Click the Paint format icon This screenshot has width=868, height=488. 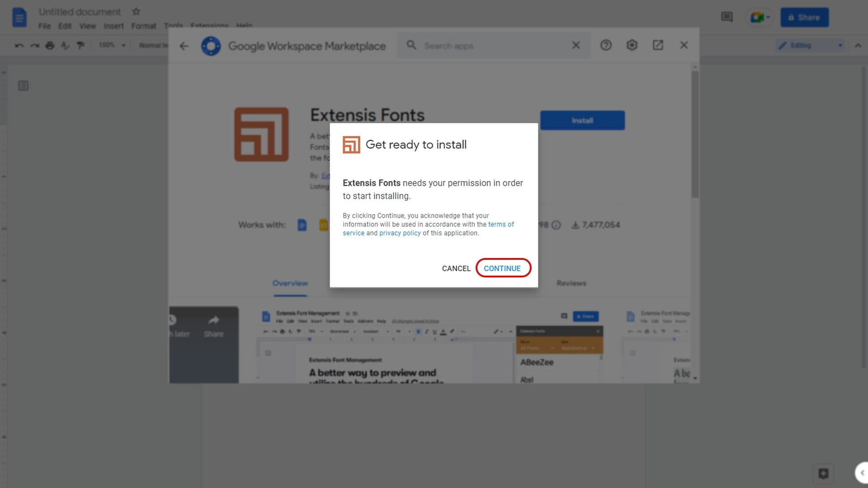[80, 45]
